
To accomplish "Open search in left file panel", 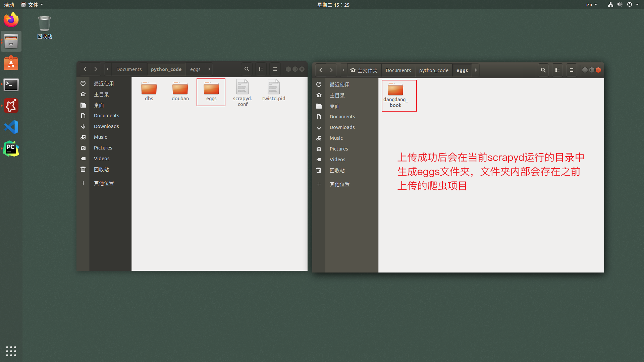I will [247, 69].
